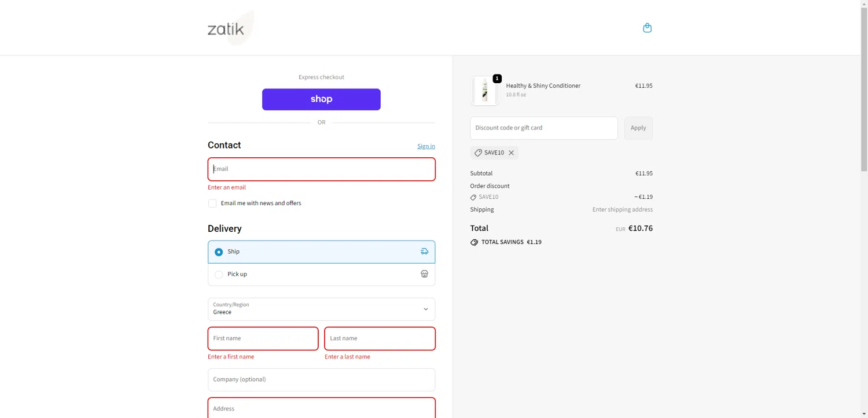Click the 'Enter an email' error message
The width and height of the screenshot is (868, 418).
[227, 187]
